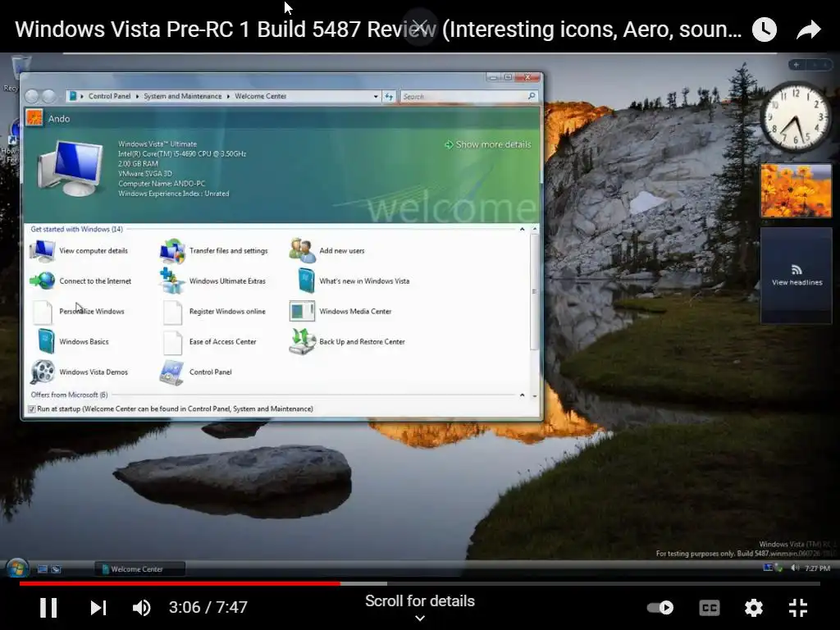
Task: Click the breadcrumb root folder icon
Action: pos(73,96)
